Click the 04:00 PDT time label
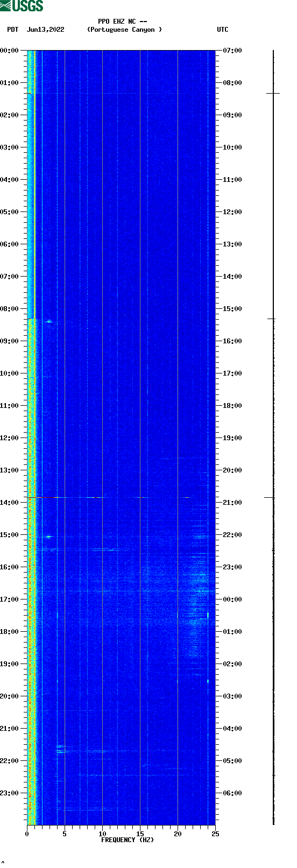 [9, 180]
